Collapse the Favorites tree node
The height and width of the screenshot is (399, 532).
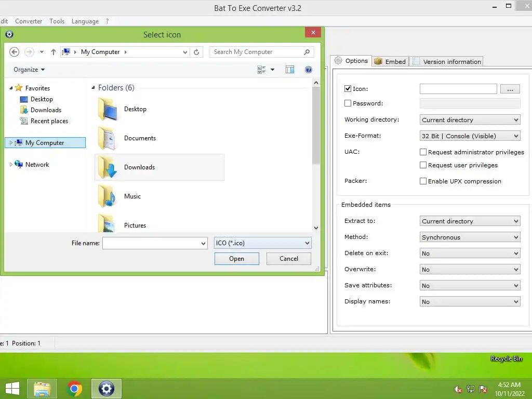(11, 88)
